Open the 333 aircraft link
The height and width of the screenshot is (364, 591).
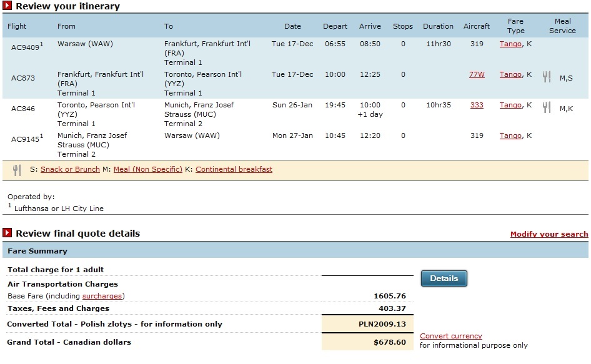point(477,105)
